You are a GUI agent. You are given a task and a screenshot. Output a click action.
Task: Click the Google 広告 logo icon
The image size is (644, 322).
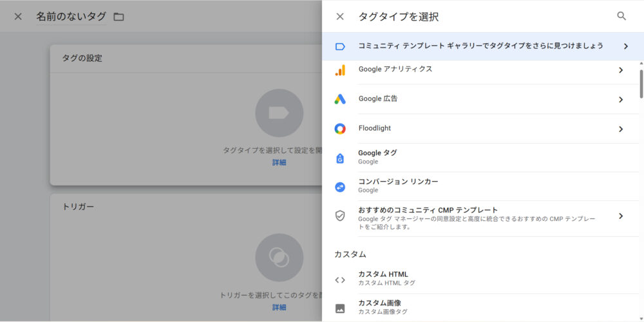tap(340, 99)
